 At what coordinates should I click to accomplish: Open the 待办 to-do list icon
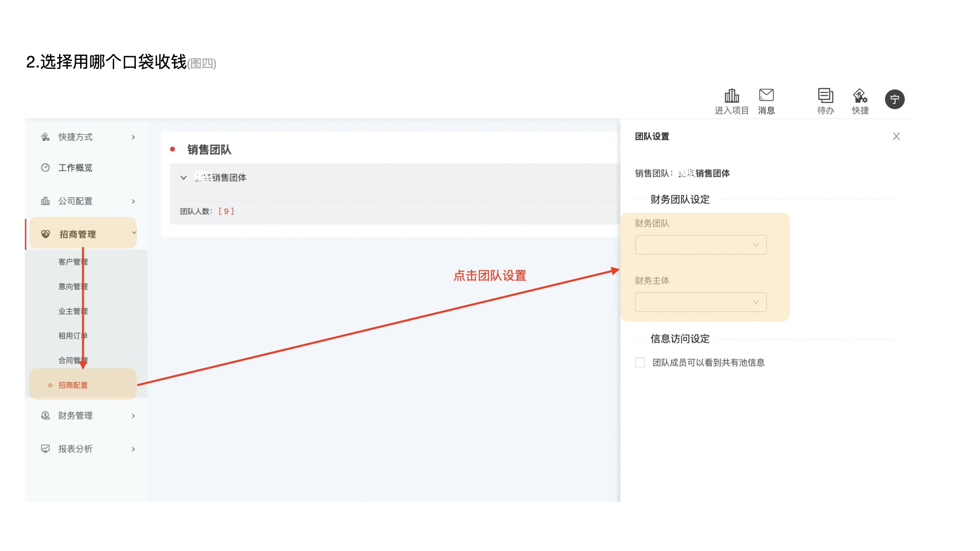tap(825, 96)
